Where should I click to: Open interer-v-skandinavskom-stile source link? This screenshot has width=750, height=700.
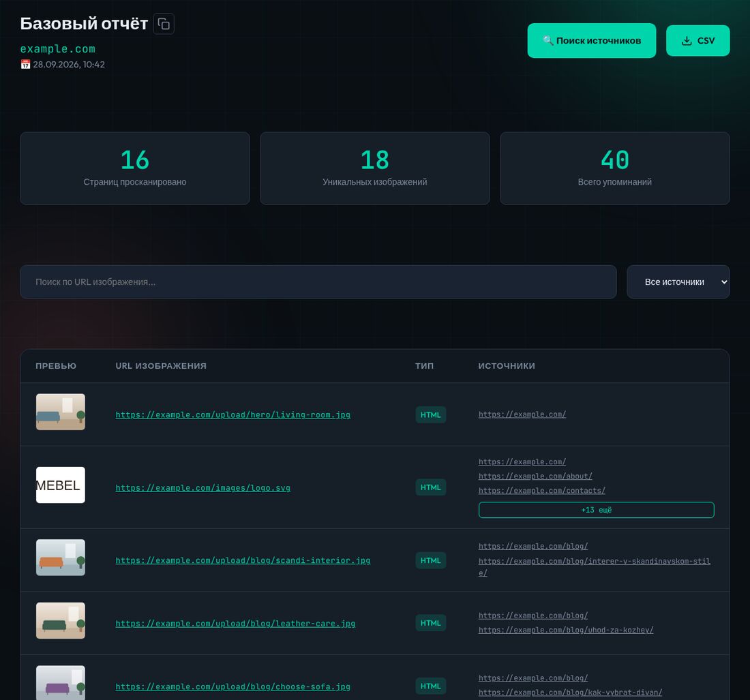tap(595, 566)
